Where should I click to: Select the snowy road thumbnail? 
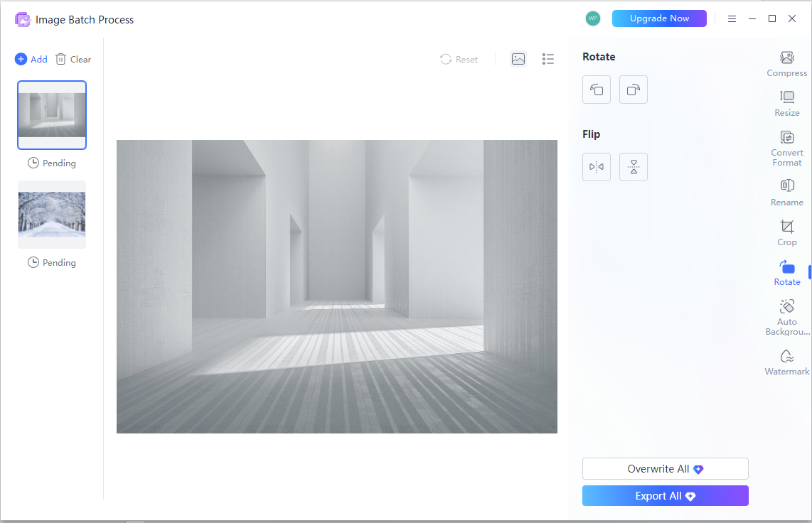(52, 215)
